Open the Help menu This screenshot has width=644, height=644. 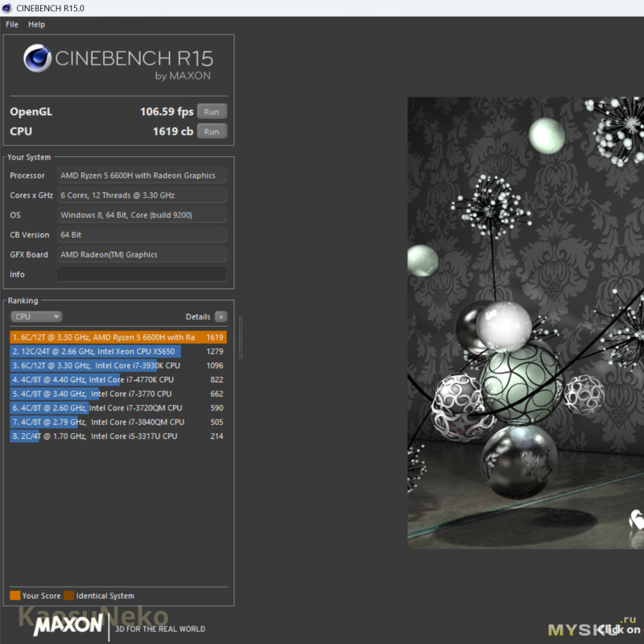pos(36,24)
